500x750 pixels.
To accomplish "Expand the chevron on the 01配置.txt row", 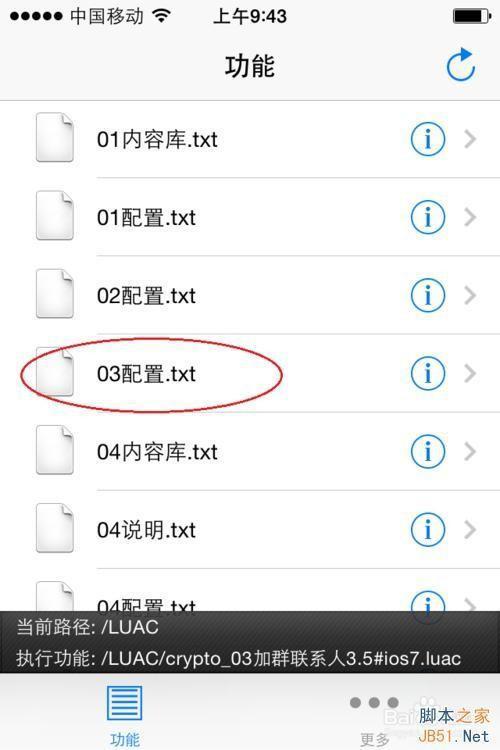I will pyautogui.click(x=470, y=217).
